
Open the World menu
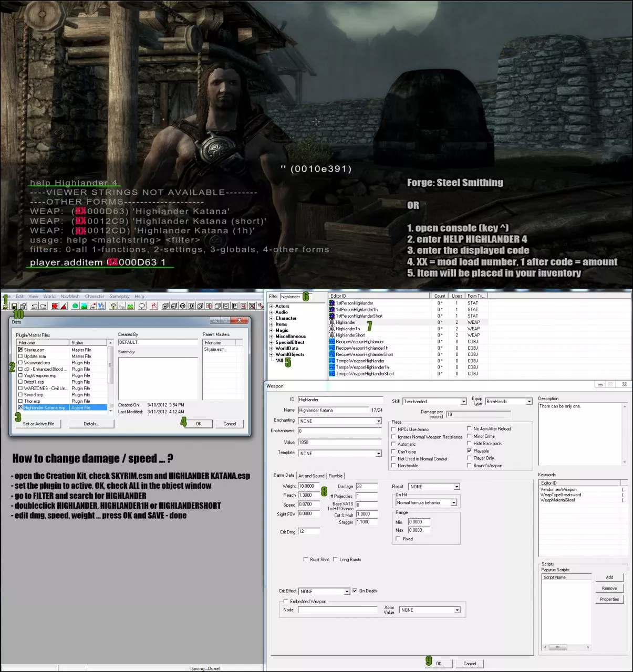pos(49,296)
